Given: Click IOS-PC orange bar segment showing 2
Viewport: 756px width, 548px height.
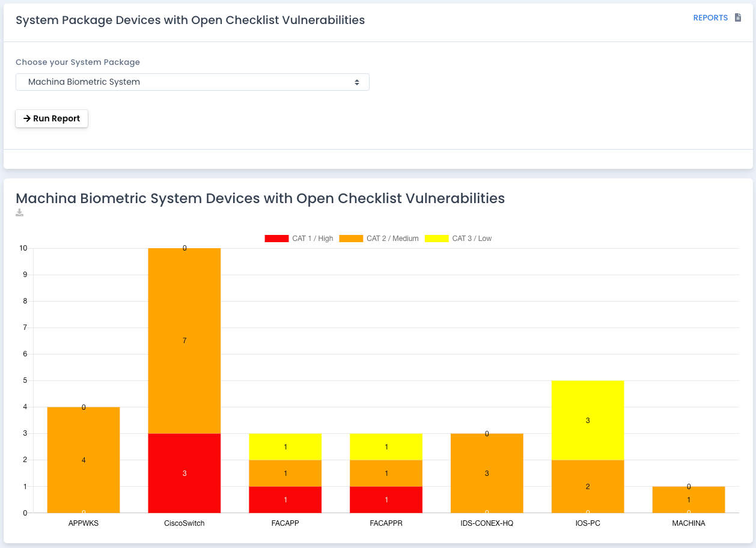Looking at the screenshot, I should (x=588, y=486).
